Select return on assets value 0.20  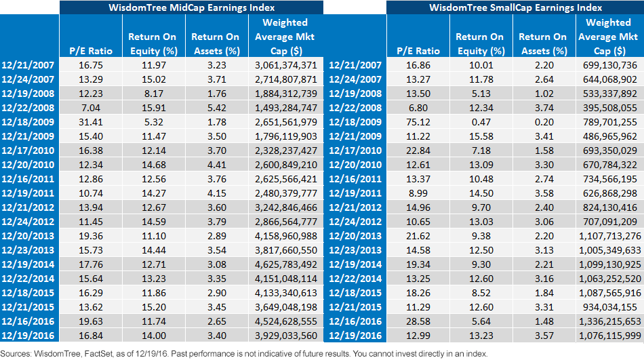point(544,122)
